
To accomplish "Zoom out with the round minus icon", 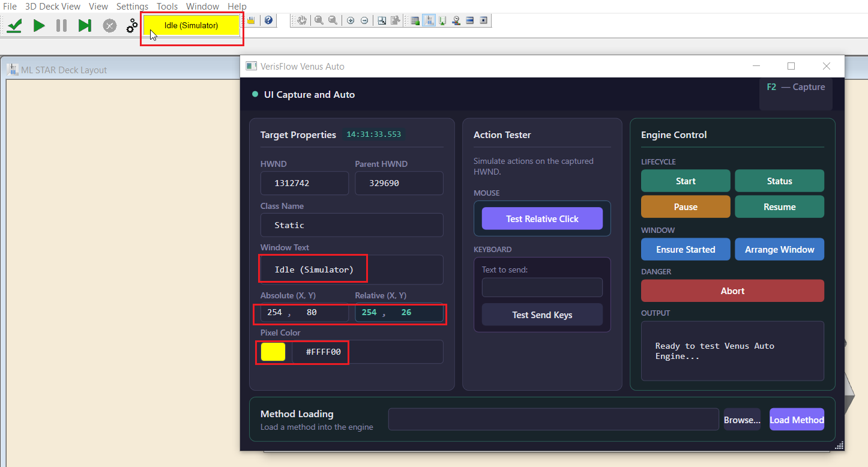I will point(364,20).
